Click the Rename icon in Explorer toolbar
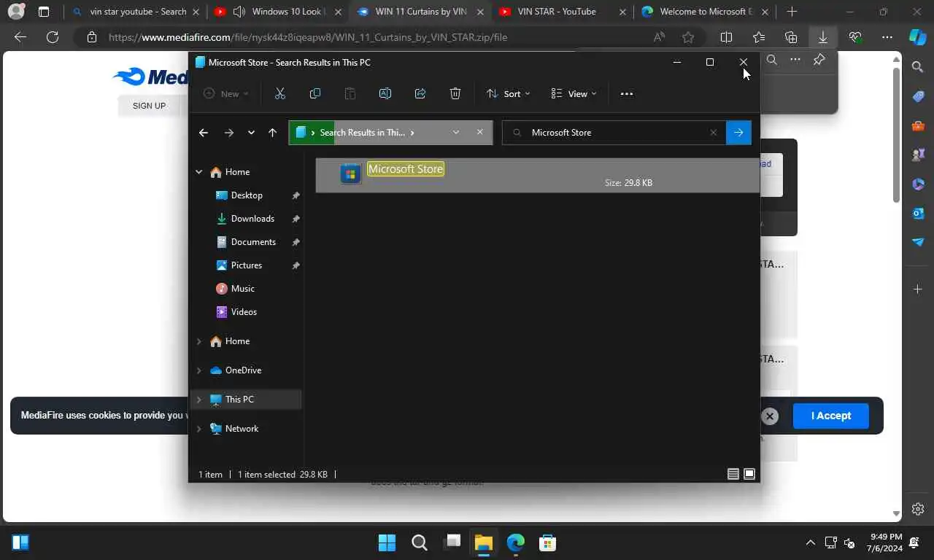This screenshot has width=934, height=560. pos(385,93)
